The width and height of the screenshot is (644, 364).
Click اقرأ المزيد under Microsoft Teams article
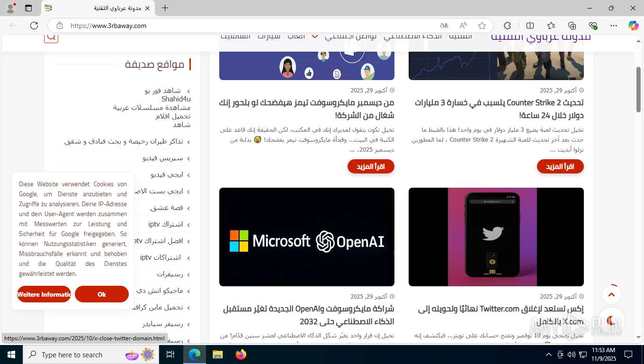pyautogui.click(x=371, y=166)
